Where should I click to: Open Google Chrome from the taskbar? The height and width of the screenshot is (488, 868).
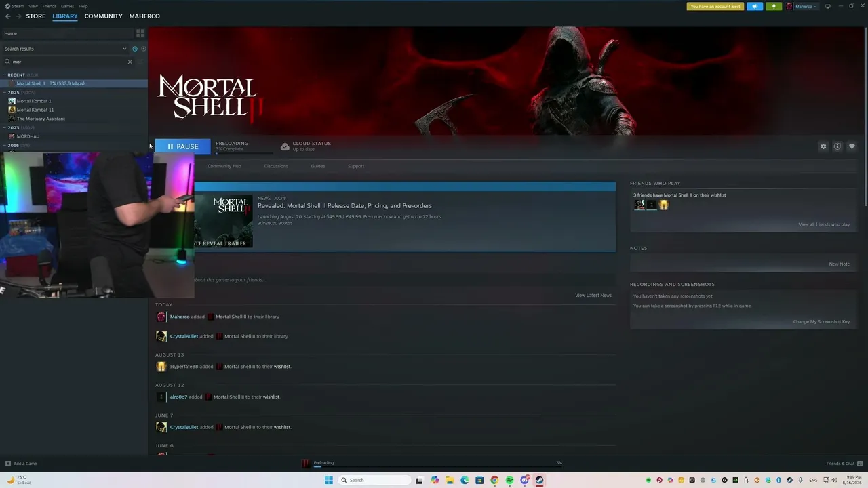click(x=494, y=480)
